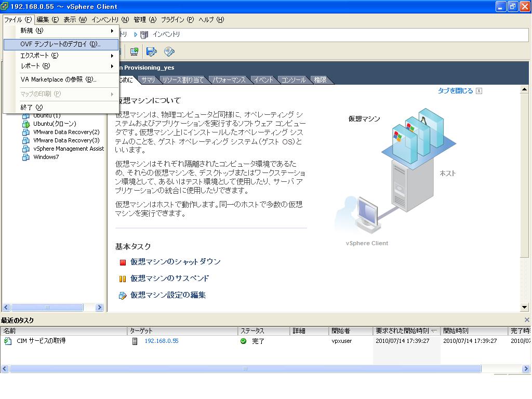Select vSphere Management Assist in the tree
Image resolution: width=532 pixels, height=399 pixels.
pyautogui.click(x=69, y=149)
